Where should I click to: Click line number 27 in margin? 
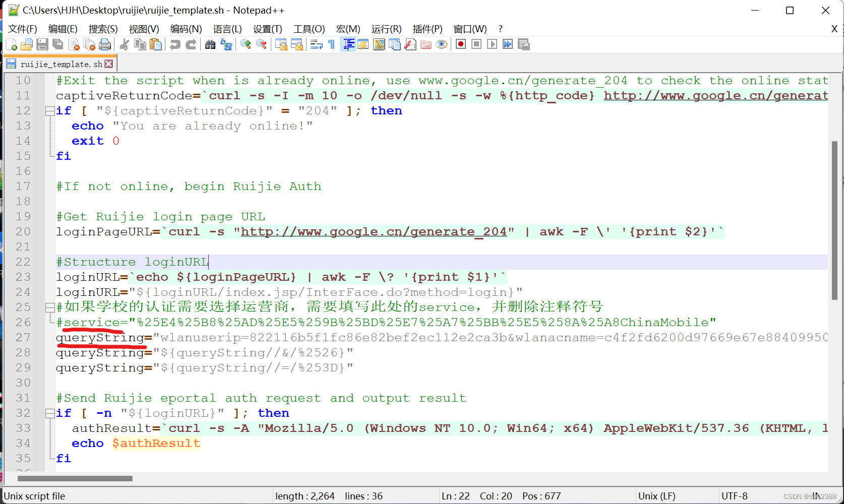coord(23,338)
